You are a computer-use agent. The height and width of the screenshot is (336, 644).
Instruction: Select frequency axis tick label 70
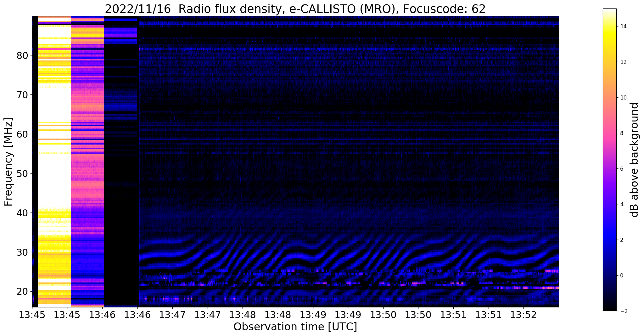22,95
